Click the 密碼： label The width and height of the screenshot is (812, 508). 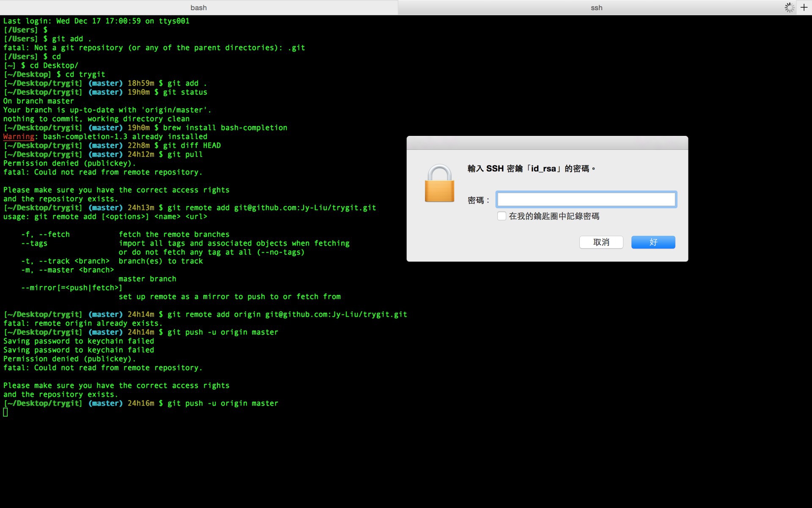pyautogui.click(x=478, y=200)
